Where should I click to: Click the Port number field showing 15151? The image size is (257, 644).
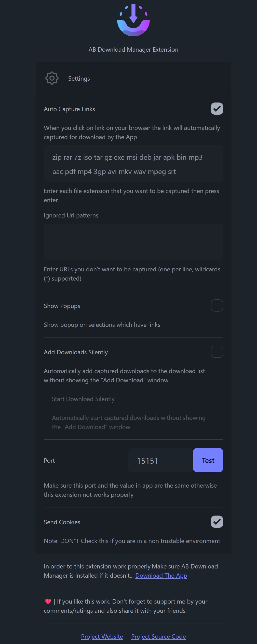pyautogui.click(x=160, y=461)
